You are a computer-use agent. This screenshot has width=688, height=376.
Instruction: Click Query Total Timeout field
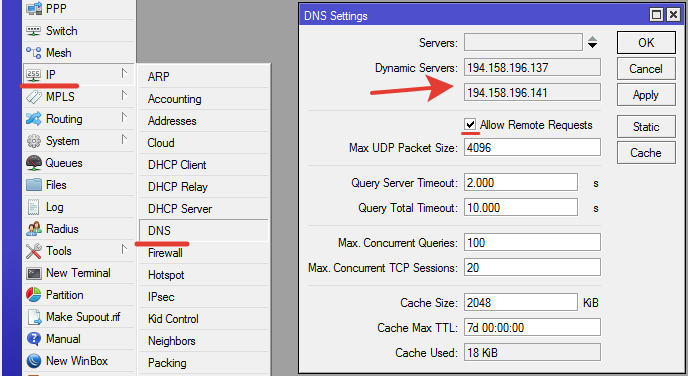[521, 207]
